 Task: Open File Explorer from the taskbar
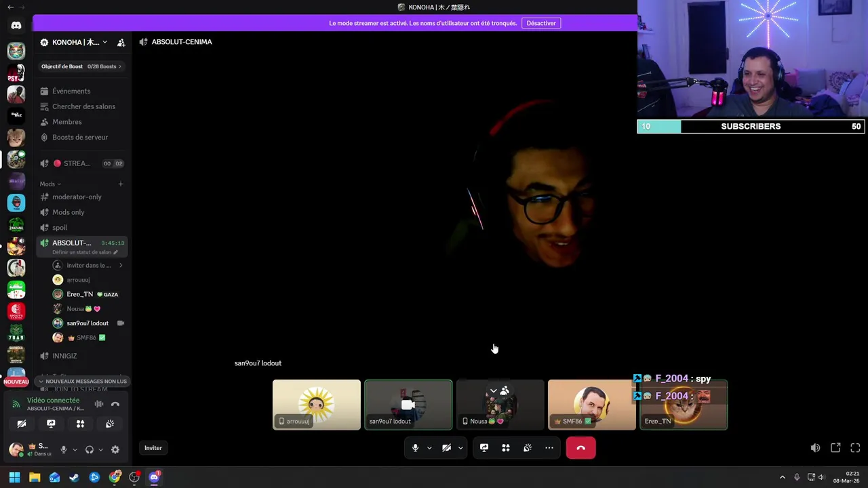(35, 477)
